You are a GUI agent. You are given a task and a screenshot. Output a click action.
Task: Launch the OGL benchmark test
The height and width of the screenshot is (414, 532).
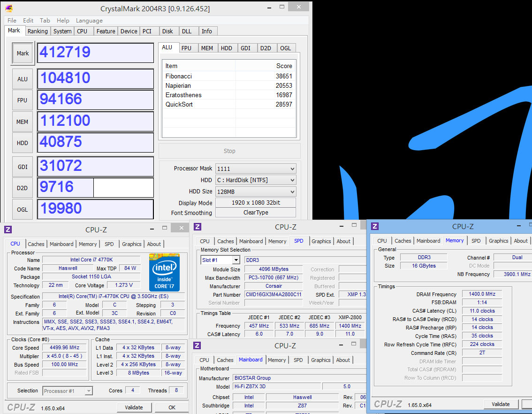point(23,209)
